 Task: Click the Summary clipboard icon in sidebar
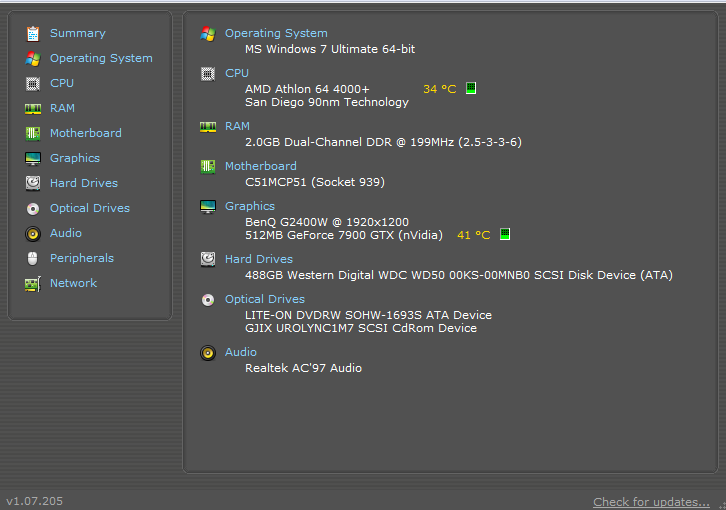[x=33, y=33]
